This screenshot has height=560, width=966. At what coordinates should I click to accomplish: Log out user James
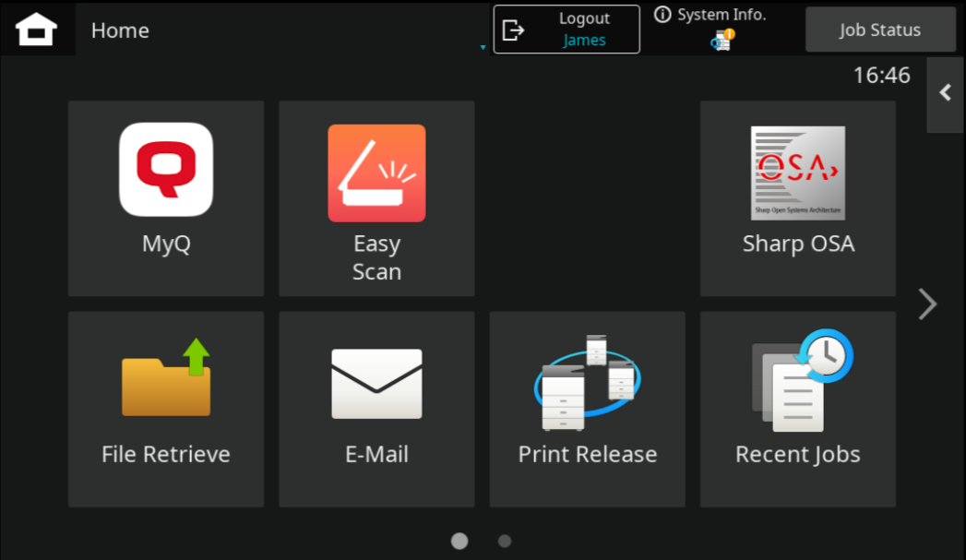tap(566, 30)
